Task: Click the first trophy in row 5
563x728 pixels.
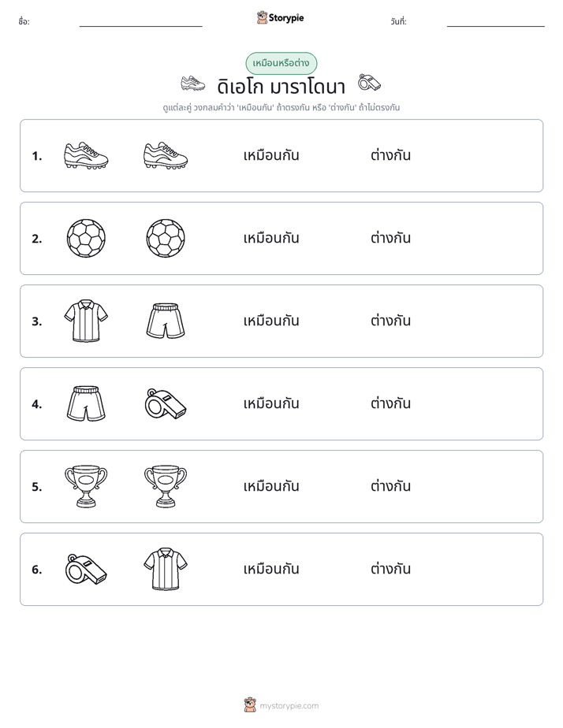Action: pyautogui.click(x=86, y=486)
